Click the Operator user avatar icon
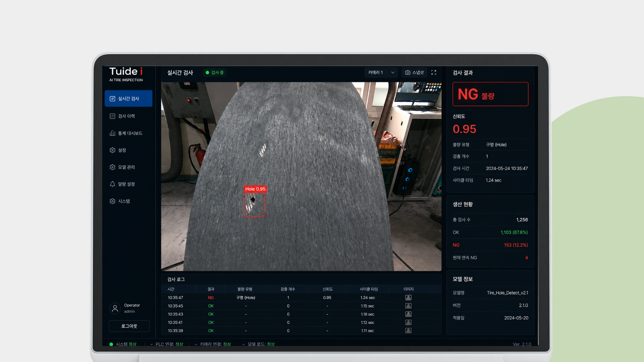 coord(115,308)
